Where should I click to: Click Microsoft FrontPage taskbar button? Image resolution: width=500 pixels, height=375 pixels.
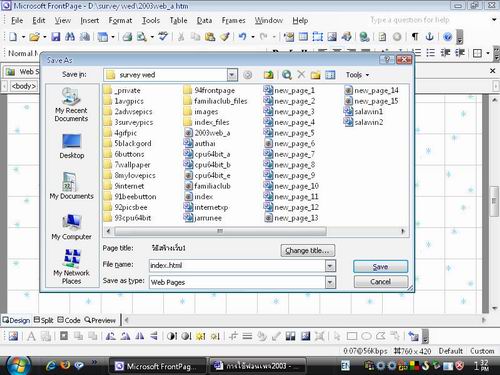click(x=158, y=366)
